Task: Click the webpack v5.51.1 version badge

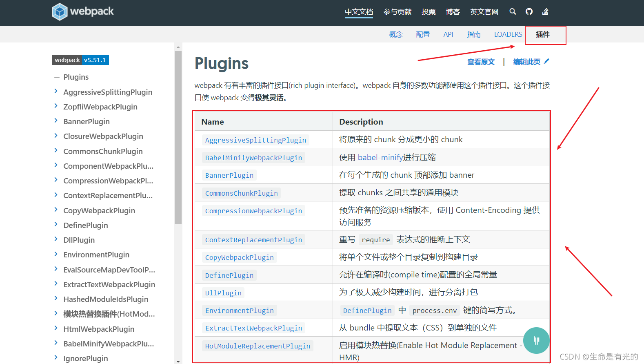Action: pos(80,60)
